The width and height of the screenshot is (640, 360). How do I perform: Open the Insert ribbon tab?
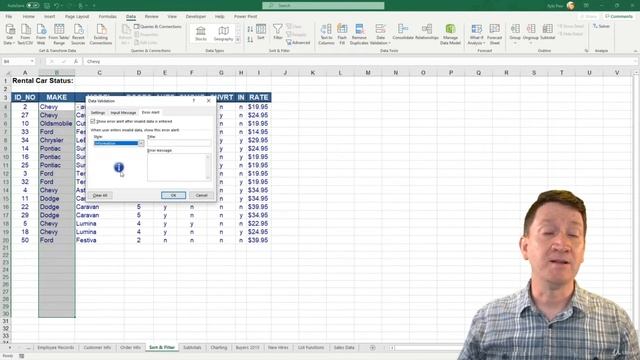pyautogui.click(x=49, y=16)
